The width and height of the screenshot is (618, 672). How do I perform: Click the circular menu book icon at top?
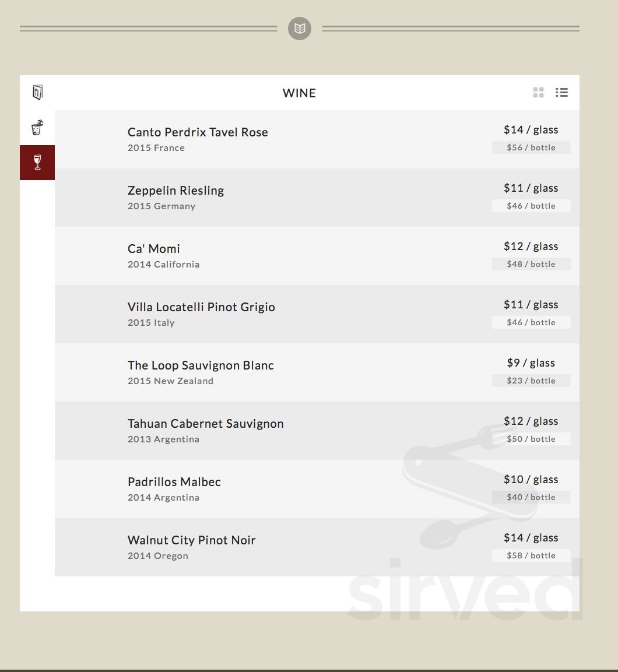tap(300, 28)
